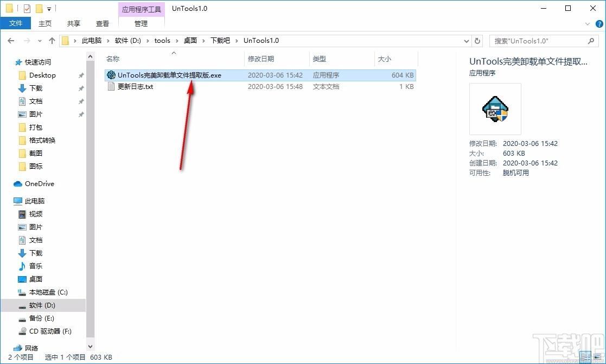Switch to details view layout icon
Image resolution: width=606 pixels, height=364 pixels.
(586, 357)
